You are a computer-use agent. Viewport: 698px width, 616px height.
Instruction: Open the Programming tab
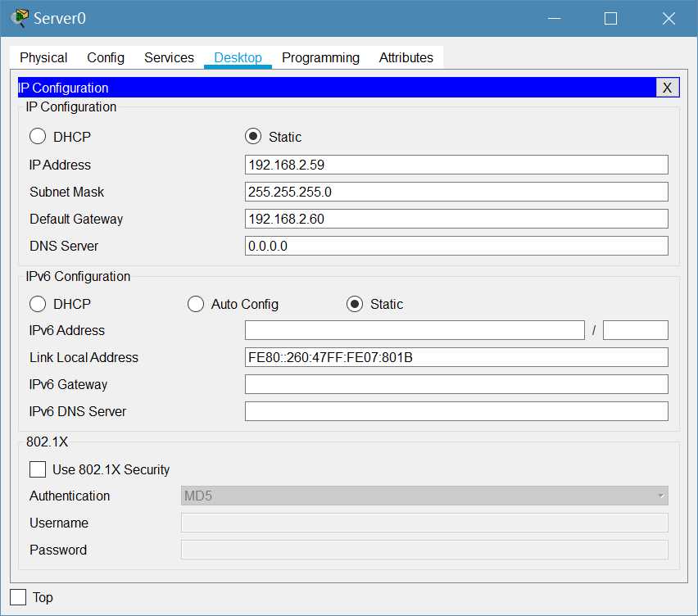320,57
